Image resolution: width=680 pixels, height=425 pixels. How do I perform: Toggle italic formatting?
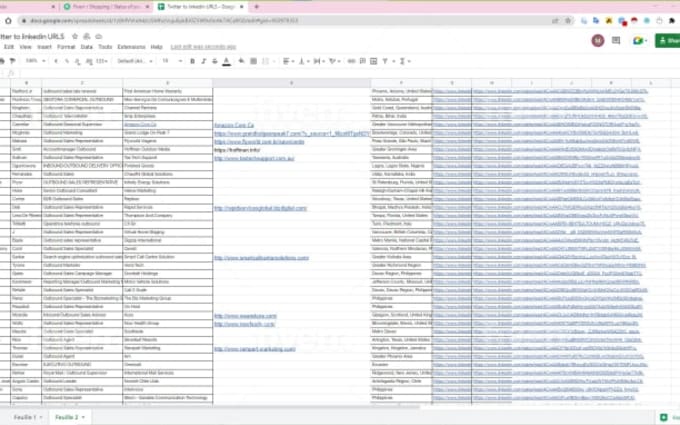tap(203, 61)
